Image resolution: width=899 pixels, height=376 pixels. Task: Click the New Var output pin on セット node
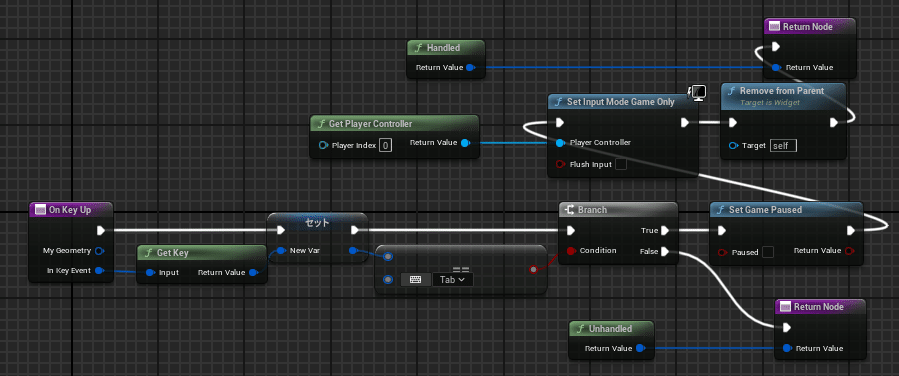[x=353, y=250]
